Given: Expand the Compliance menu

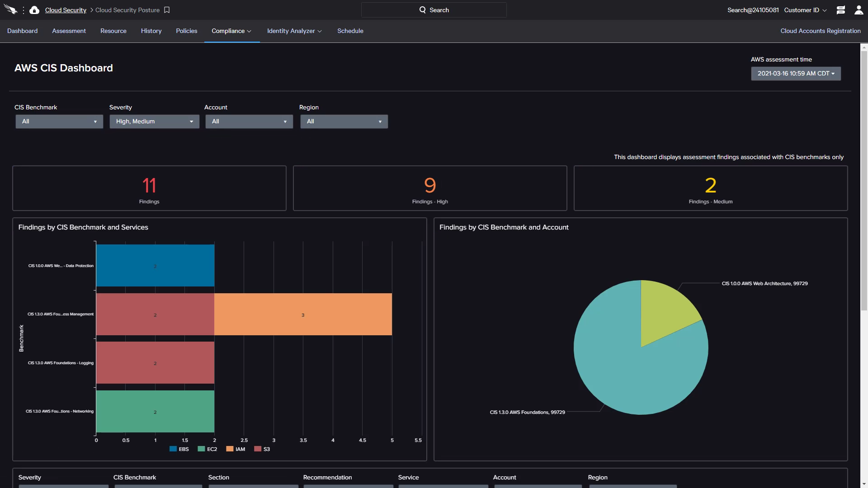Looking at the screenshot, I should (x=231, y=31).
